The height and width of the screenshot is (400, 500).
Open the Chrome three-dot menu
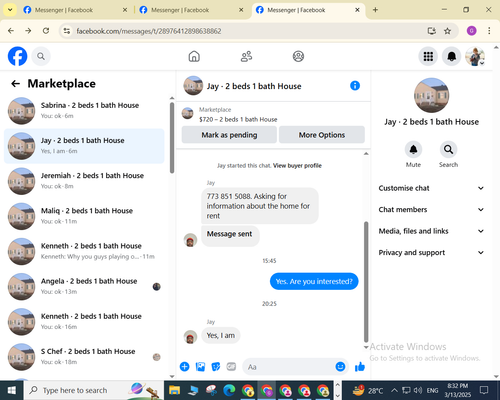[x=489, y=31]
